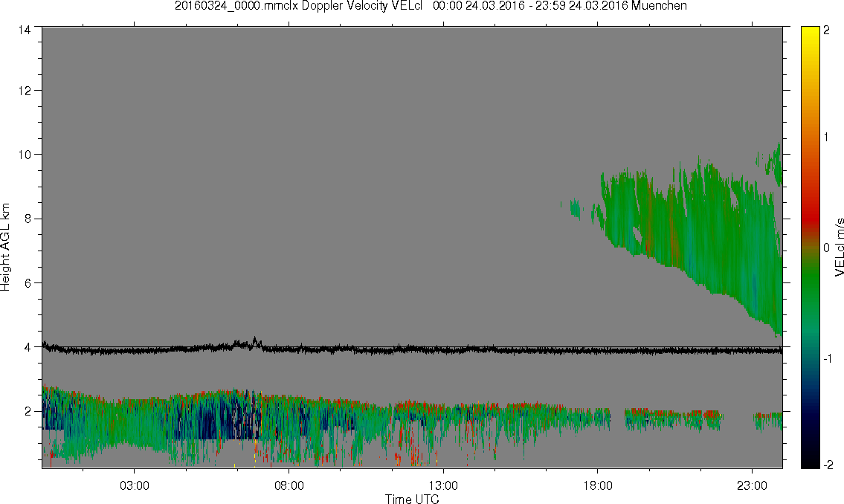844x504 pixels.
Task: Click the height tick label '14'
Action: tap(25, 30)
